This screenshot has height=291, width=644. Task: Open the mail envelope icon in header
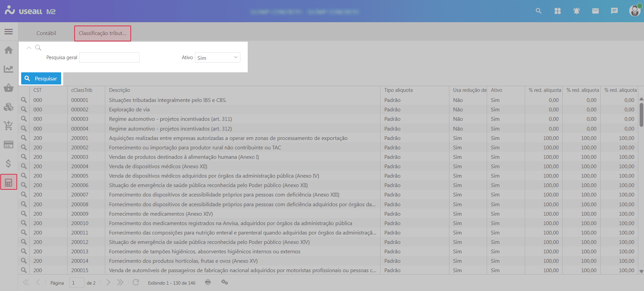pyautogui.click(x=595, y=11)
